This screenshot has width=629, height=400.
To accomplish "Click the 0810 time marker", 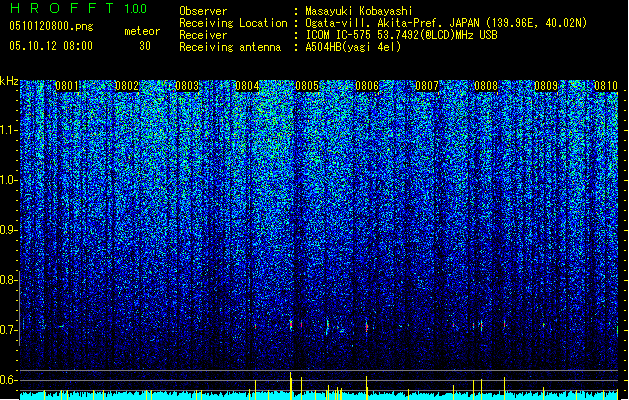I will [x=606, y=86].
